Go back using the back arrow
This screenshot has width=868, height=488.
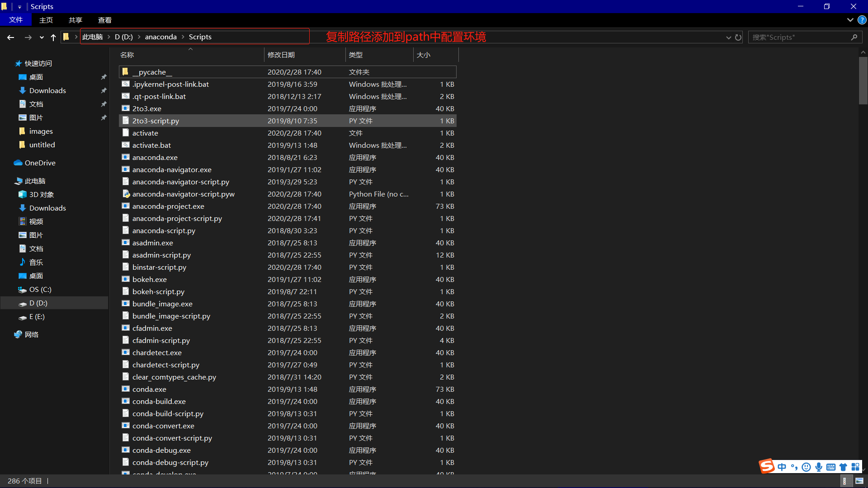coord(11,38)
